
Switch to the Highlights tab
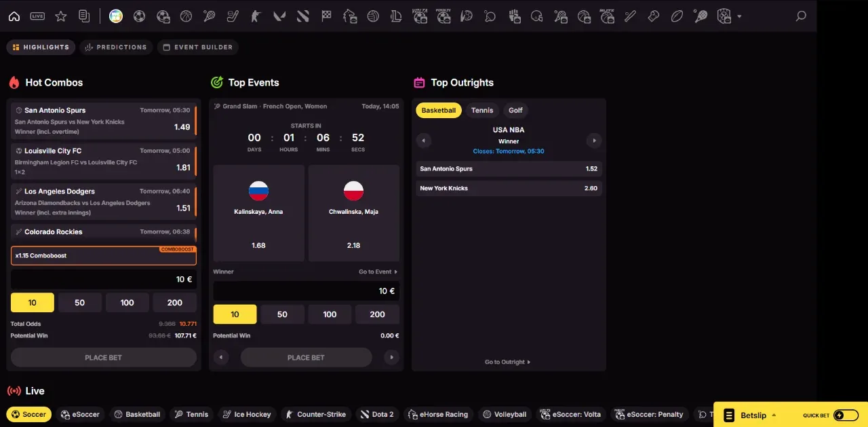click(41, 47)
